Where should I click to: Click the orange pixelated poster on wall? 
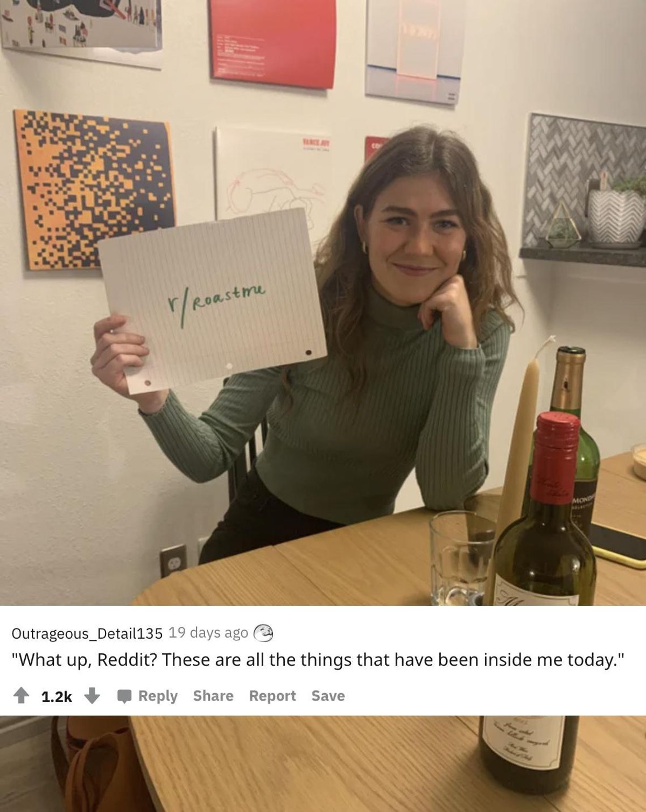pos(94,189)
